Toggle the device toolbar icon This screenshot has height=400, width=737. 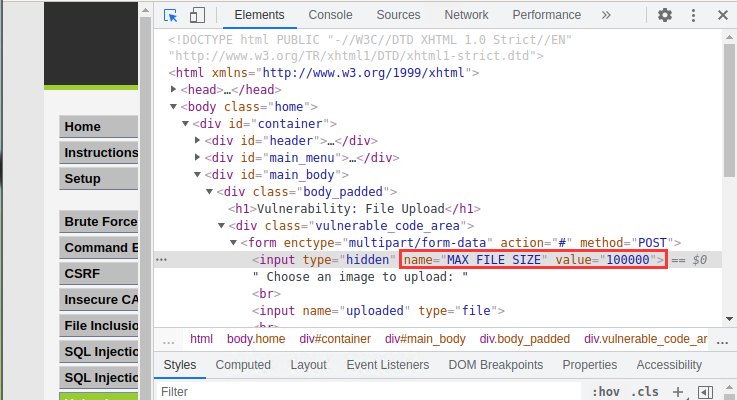[x=197, y=15]
